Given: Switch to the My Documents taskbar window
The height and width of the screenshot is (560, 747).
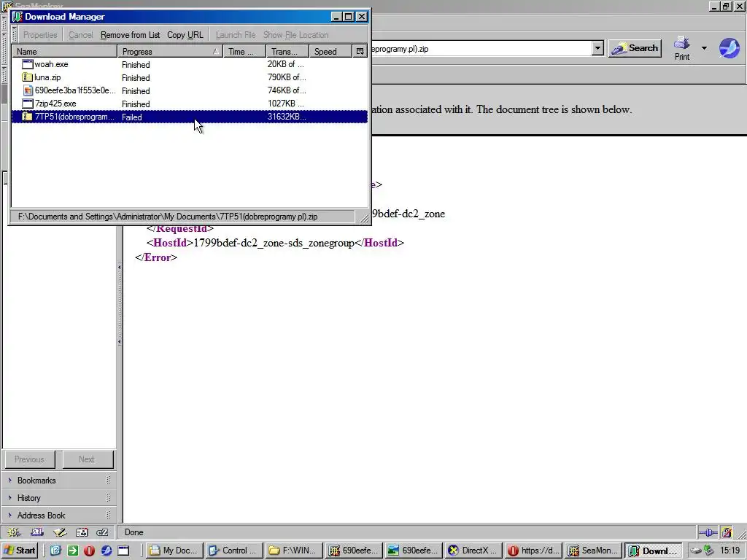Looking at the screenshot, I should pyautogui.click(x=174, y=551).
